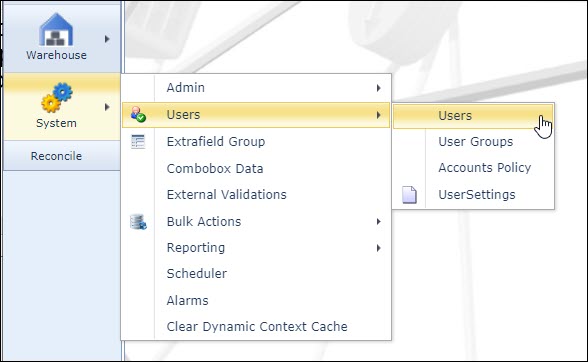This screenshot has width=588, height=362.
Task: Click the Reconcile sidebar button
Action: 62,156
